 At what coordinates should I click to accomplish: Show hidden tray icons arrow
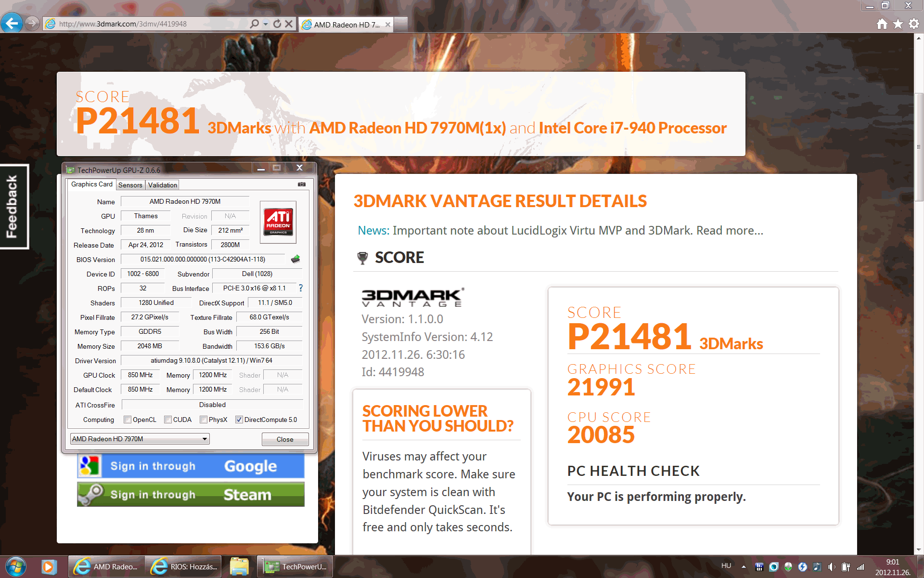click(x=744, y=567)
